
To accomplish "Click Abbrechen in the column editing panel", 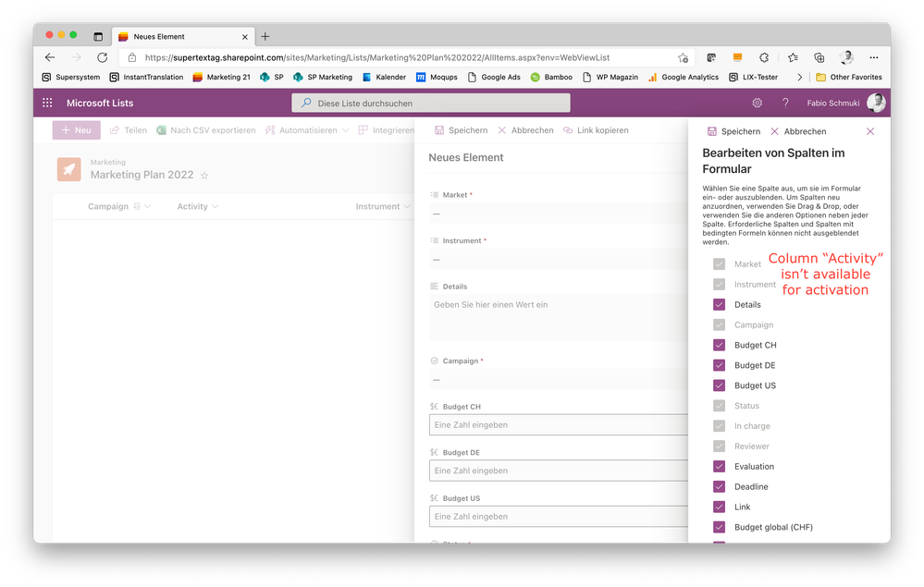I will pyautogui.click(x=798, y=131).
